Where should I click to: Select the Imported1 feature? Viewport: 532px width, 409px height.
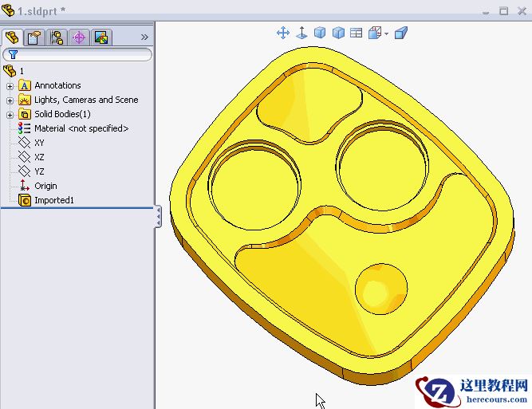point(53,200)
